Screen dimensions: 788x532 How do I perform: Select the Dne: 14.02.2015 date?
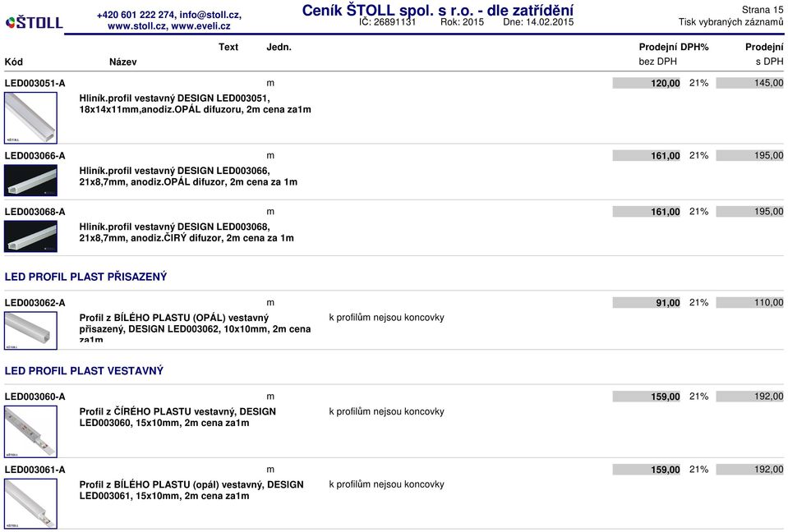point(538,22)
